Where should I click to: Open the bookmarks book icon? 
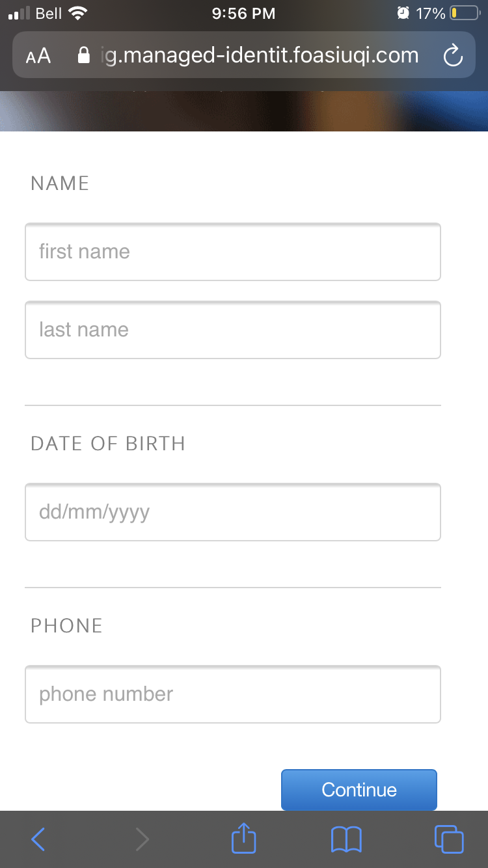(346, 839)
